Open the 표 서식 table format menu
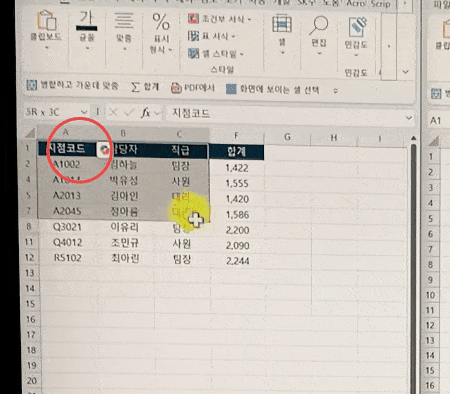 211,36
